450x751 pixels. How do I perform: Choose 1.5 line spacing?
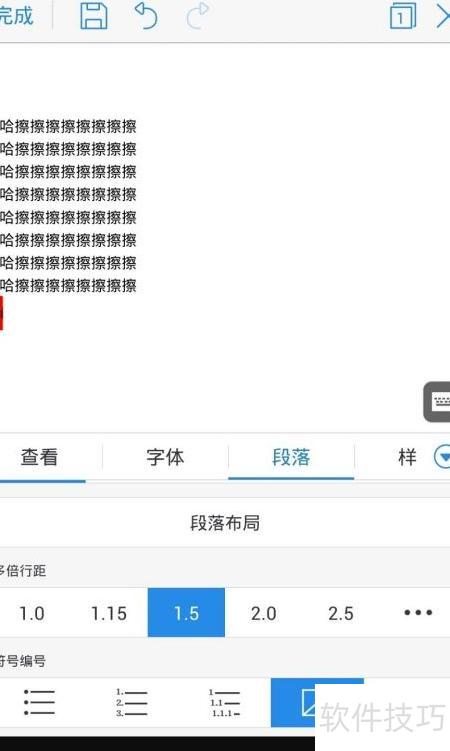[186, 613]
